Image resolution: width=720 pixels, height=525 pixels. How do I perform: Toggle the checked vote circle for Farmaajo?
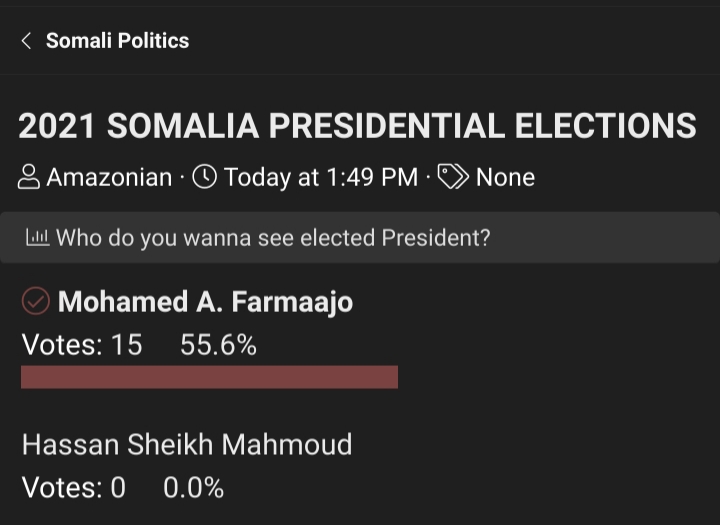(x=36, y=301)
